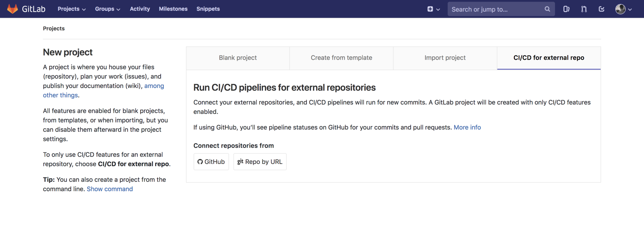Open the Milestones menu item

coord(173,9)
